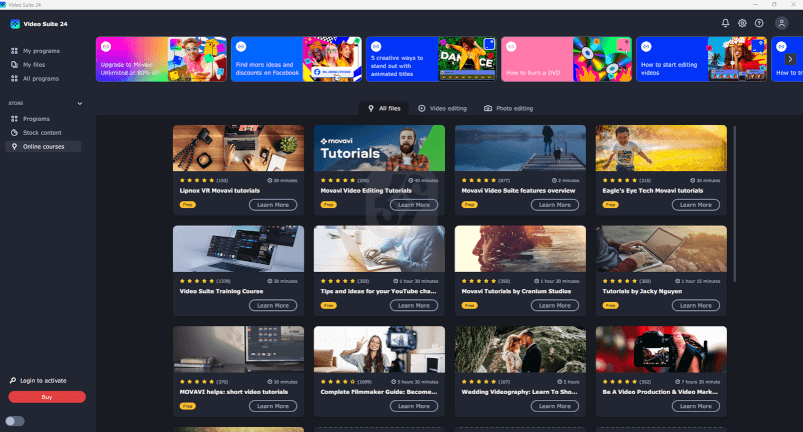Learn More for Be A Video Production course
This screenshot has width=803, height=432.
(695, 406)
